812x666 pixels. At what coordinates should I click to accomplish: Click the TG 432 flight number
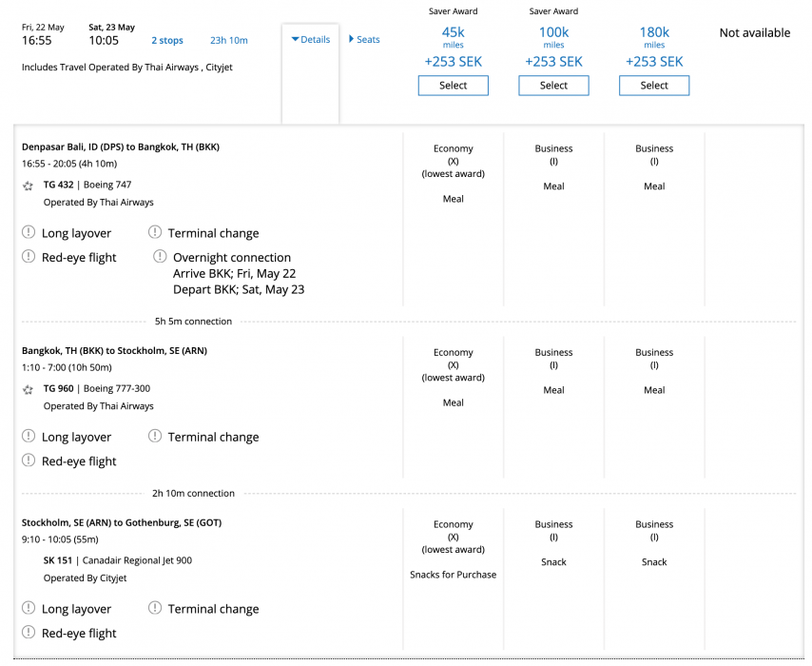point(58,186)
